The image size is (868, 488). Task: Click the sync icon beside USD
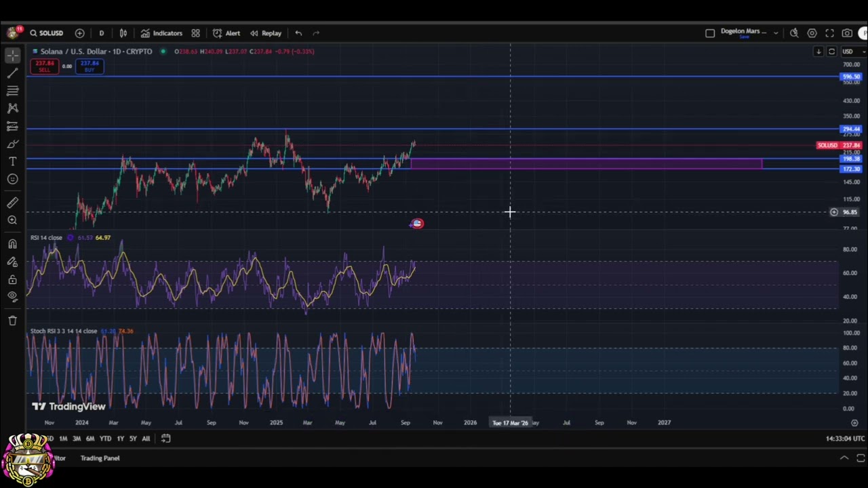coord(831,52)
